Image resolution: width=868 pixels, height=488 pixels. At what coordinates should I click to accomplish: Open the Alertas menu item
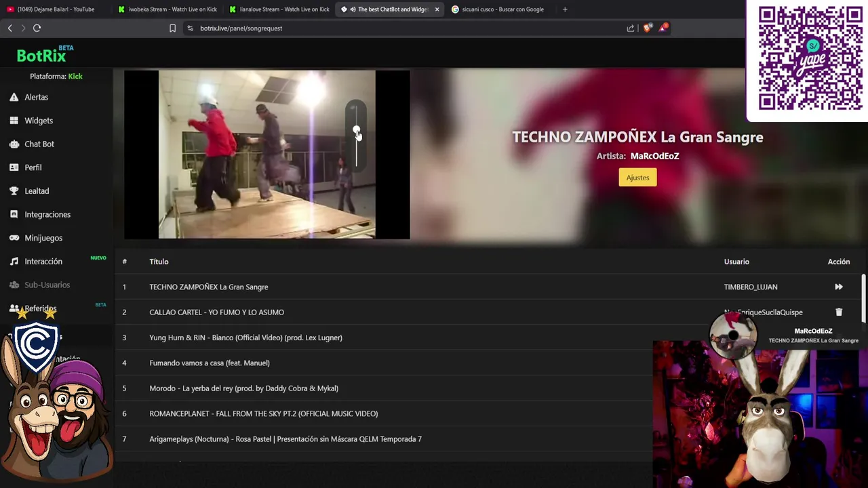[37, 97]
